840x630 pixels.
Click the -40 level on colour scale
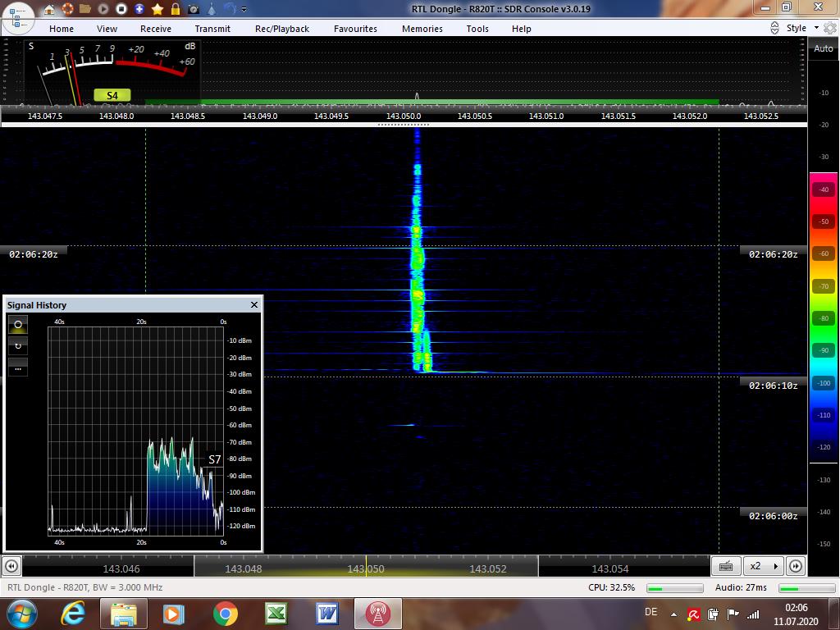[x=824, y=189]
